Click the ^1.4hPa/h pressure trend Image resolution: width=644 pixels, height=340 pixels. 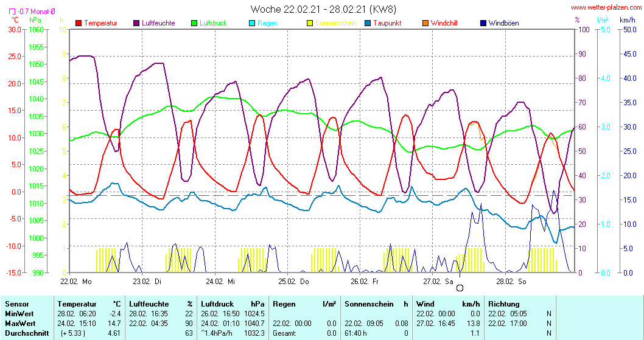[x=217, y=333]
